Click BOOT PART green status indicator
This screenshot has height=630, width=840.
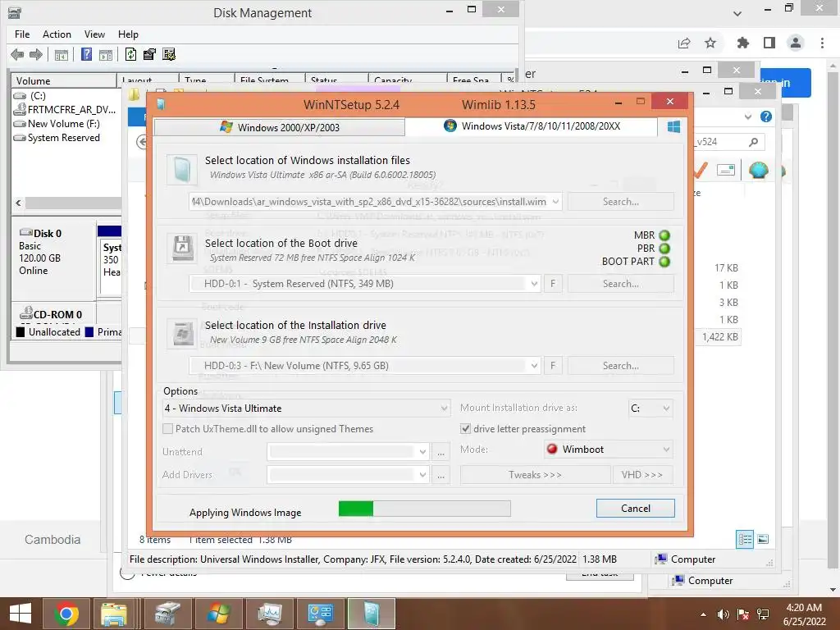pyautogui.click(x=664, y=262)
